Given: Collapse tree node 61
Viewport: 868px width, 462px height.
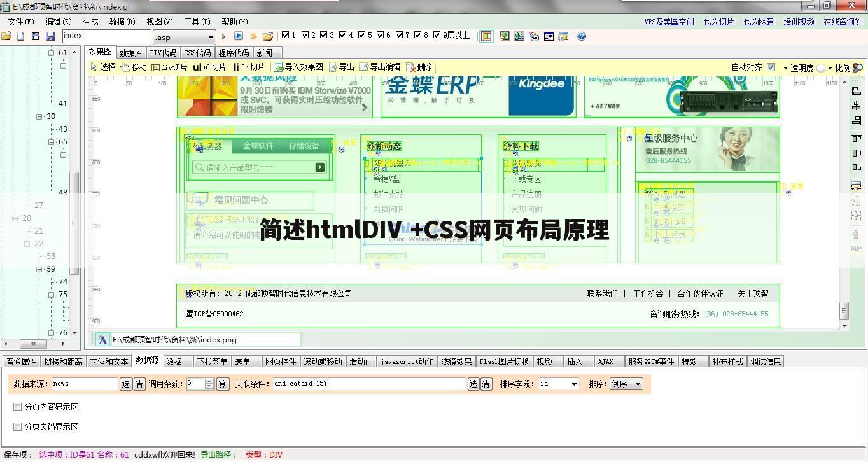Looking at the screenshot, I should [x=51, y=53].
